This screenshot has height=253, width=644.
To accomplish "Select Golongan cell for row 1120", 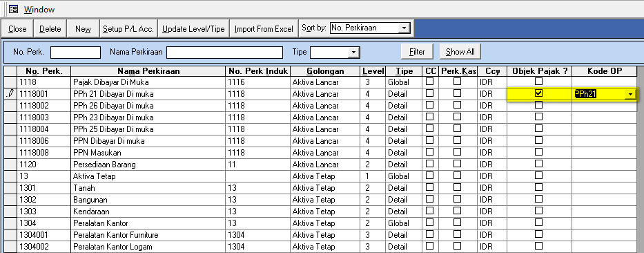I will (x=325, y=165).
